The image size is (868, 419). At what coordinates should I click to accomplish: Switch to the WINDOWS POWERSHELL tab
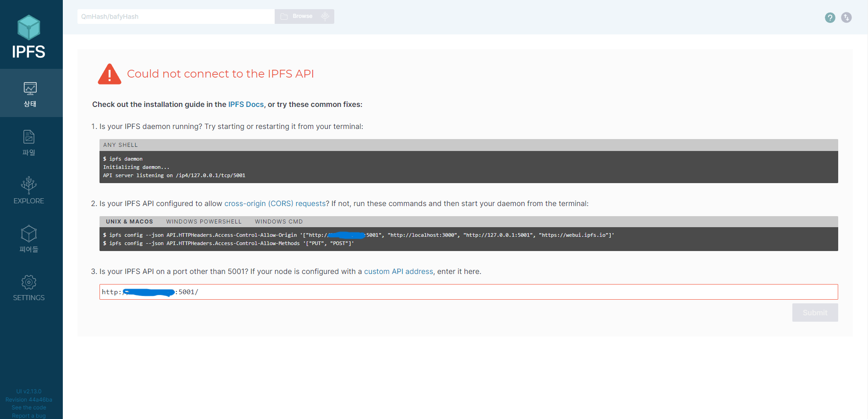pos(204,222)
